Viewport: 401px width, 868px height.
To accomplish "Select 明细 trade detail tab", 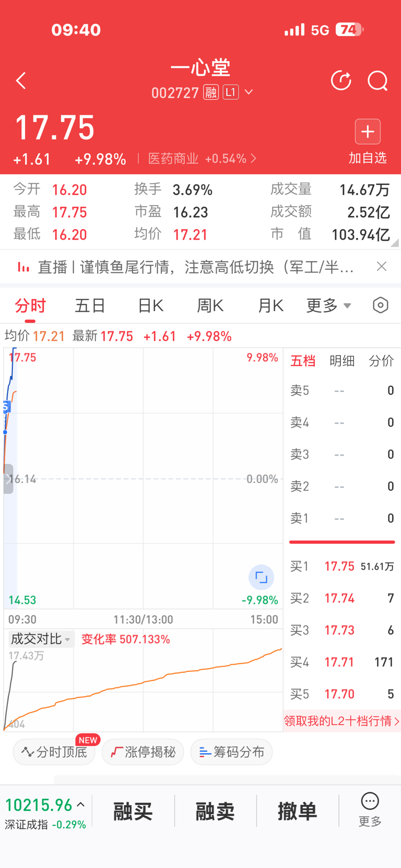I will tap(342, 361).
